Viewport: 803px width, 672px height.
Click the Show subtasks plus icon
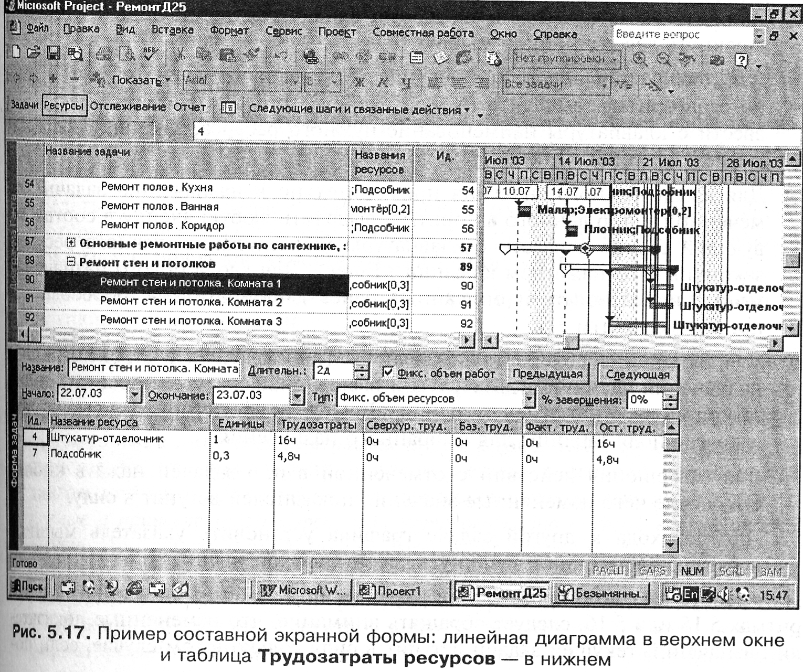click(53, 79)
